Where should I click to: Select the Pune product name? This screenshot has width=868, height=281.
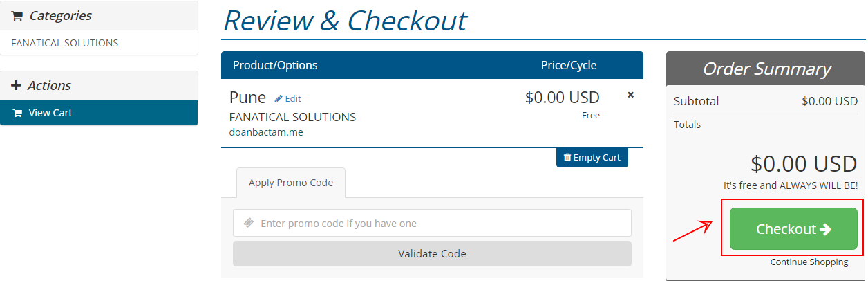(247, 98)
